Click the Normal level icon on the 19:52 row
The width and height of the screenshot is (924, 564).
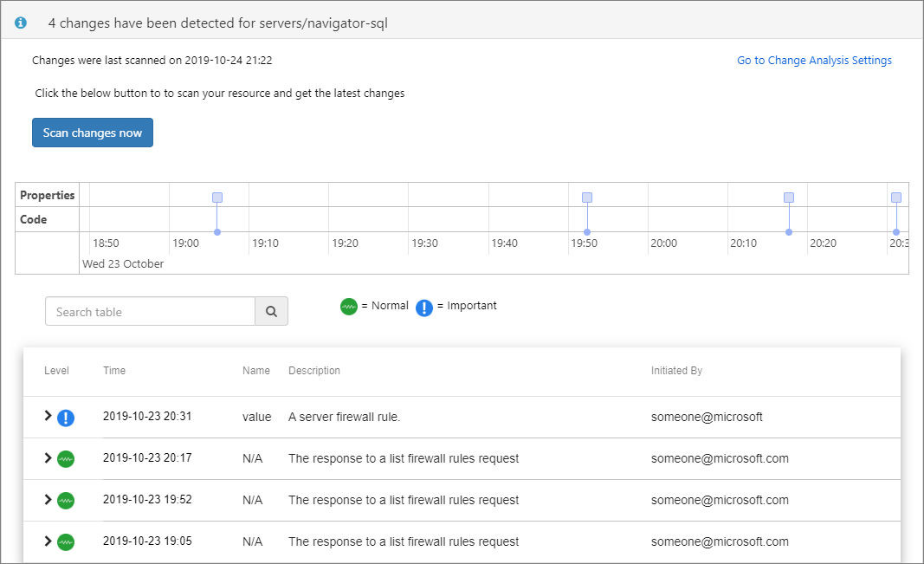[66, 501]
